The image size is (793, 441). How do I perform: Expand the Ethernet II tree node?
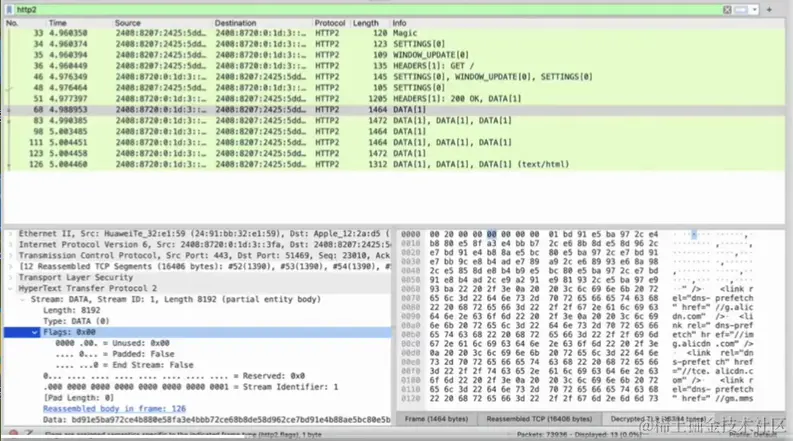point(10,234)
